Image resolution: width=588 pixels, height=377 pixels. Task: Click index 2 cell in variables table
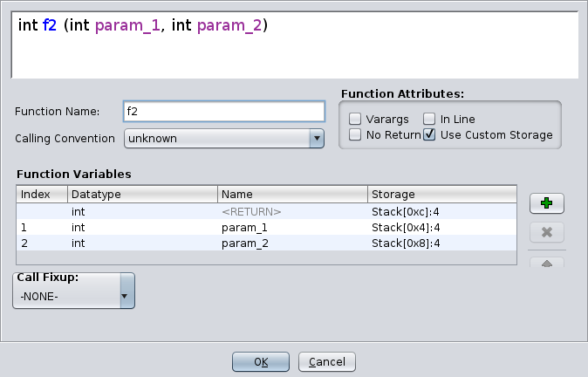(42, 243)
